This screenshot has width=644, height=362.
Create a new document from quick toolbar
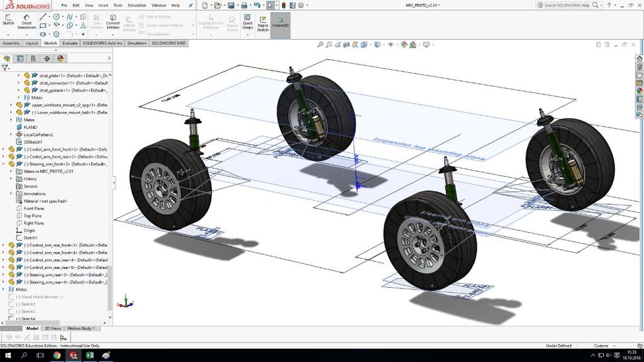click(205, 5)
